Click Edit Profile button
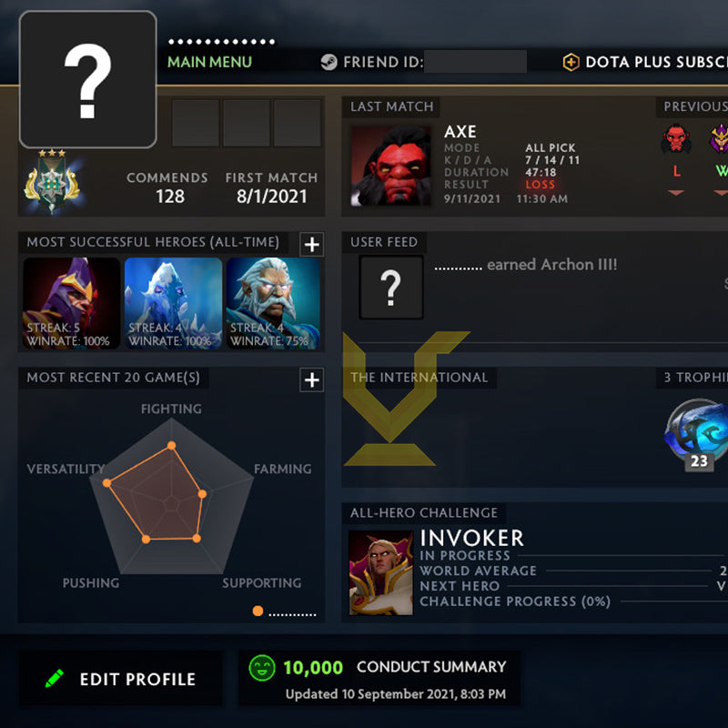The width and height of the screenshot is (728, 728). pos(120,678)
